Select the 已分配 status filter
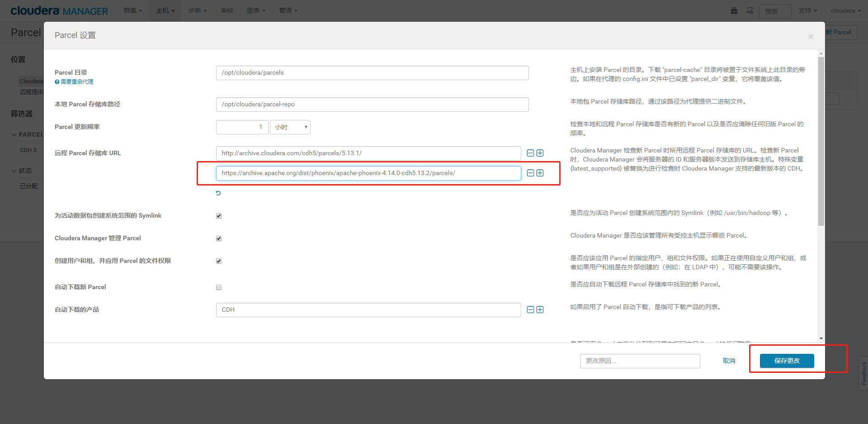The image size is (868, 424). (x=28, y=186)
